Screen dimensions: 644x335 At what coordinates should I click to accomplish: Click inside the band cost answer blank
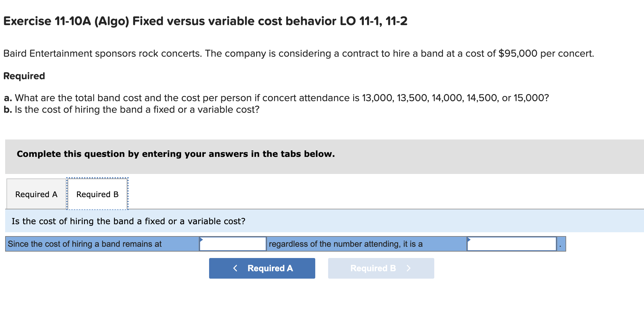[x=233, y=244]
